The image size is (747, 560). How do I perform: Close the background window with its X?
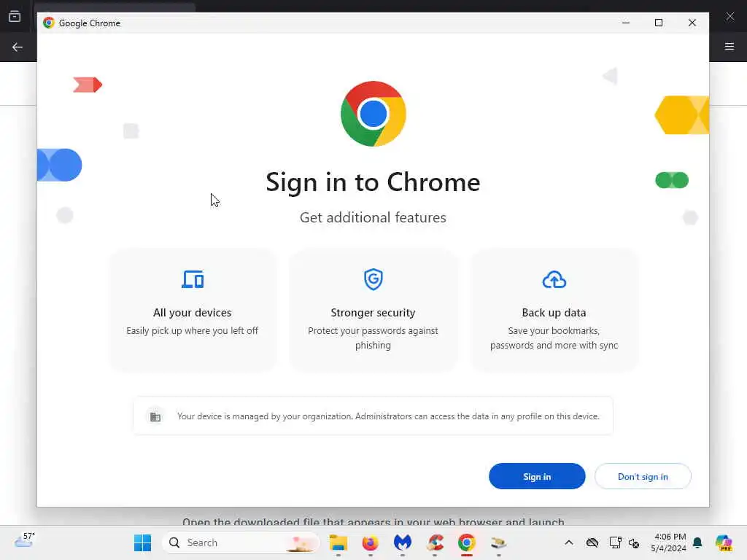[x=730, y=16]
